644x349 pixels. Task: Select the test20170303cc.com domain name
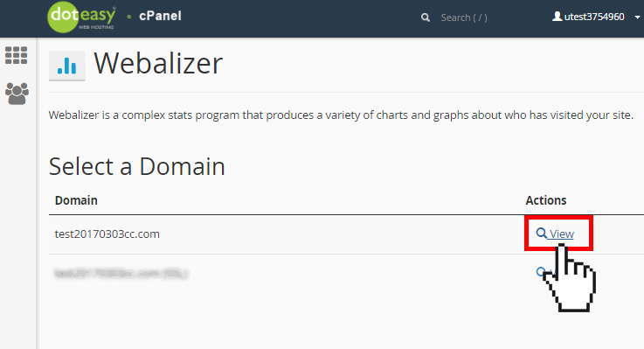pyautogui.click(x=107, y=234)
